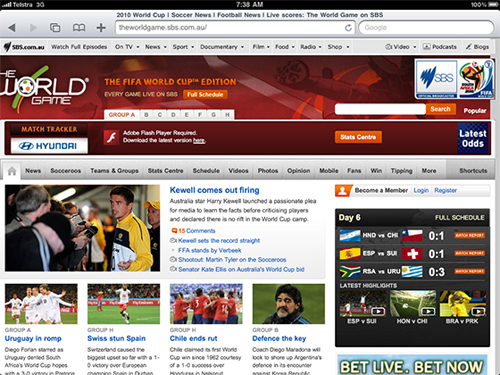Play the BRA v PRK highlight video
The height and width of the screenshot is (375, 500).
463,303
